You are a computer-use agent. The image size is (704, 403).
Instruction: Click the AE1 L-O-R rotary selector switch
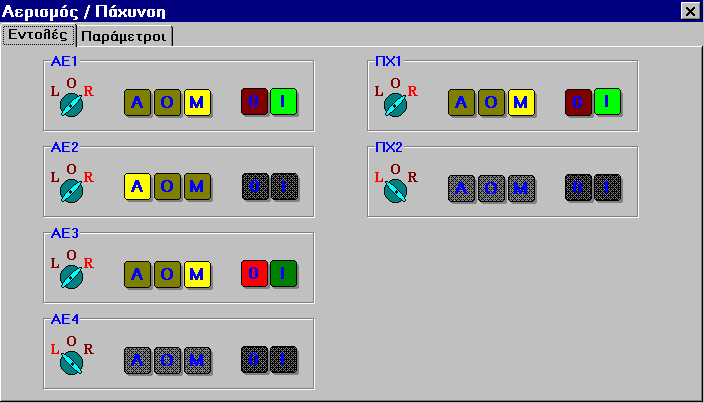(71, 103)
